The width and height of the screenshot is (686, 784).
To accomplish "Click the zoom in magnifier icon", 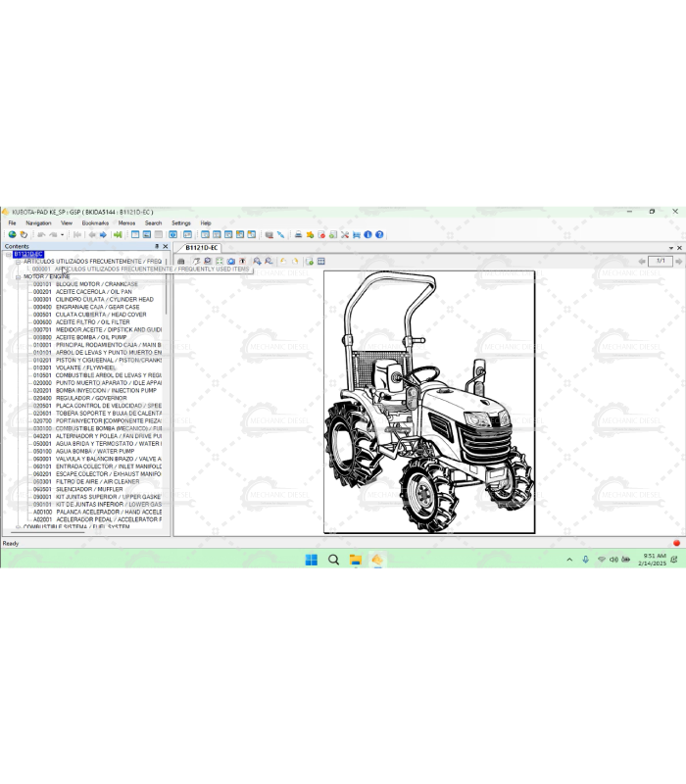I will click(x=257, y=262).
